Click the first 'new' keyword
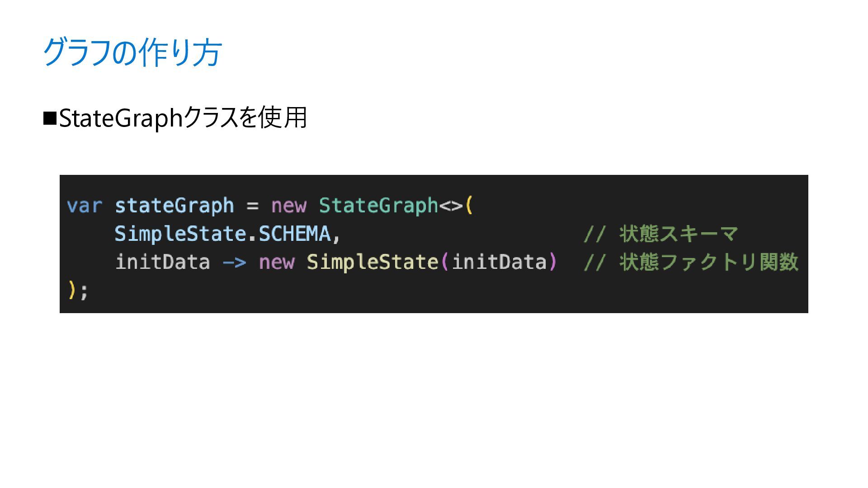Viewport: 868px width, 488px height. tap(288, 206)
